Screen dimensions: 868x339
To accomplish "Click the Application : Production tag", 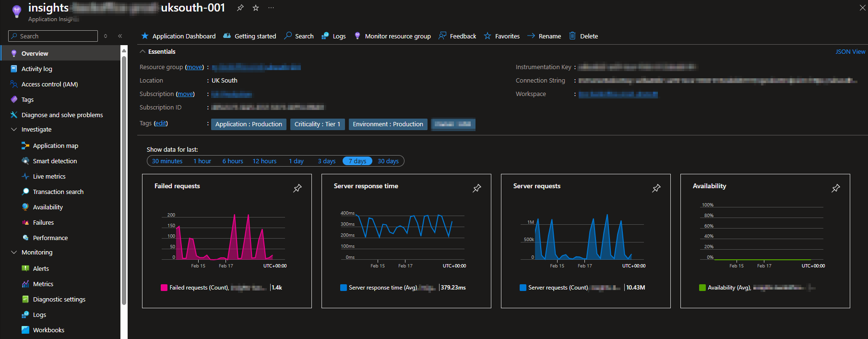I will [x=249, y=124].
